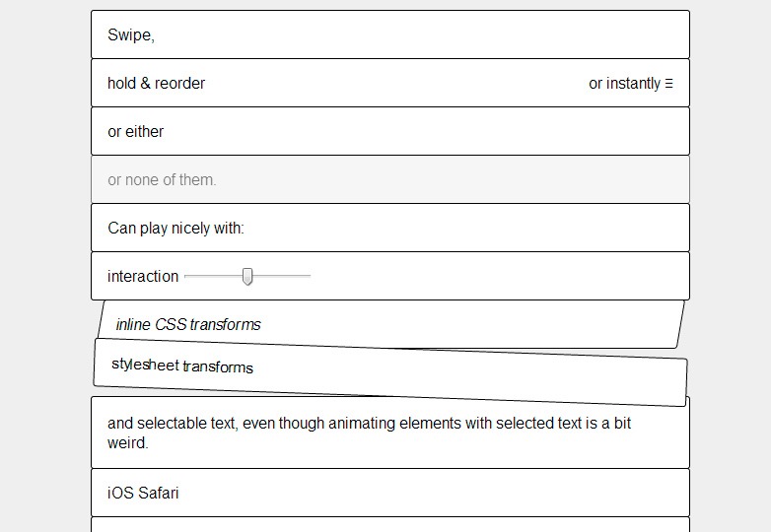Viewport: 771px width, 532px height.
Task: Select the 'iOS Safari' list item
Action: click(x=389, y=493)
